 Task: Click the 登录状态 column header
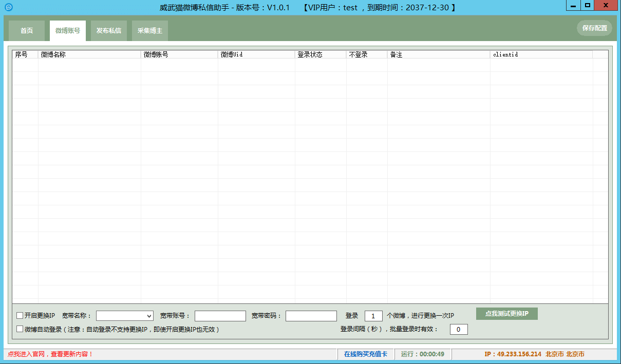click(321, 54)
